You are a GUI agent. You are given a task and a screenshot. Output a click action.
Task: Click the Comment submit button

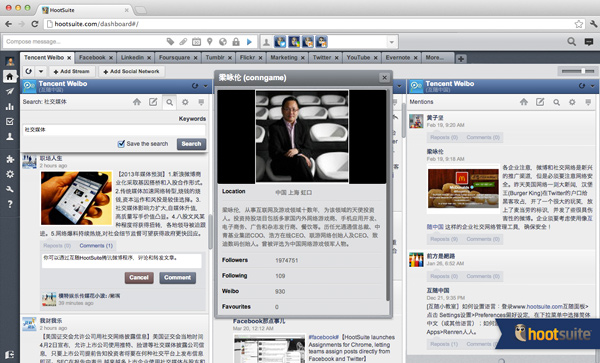[178, 278]
